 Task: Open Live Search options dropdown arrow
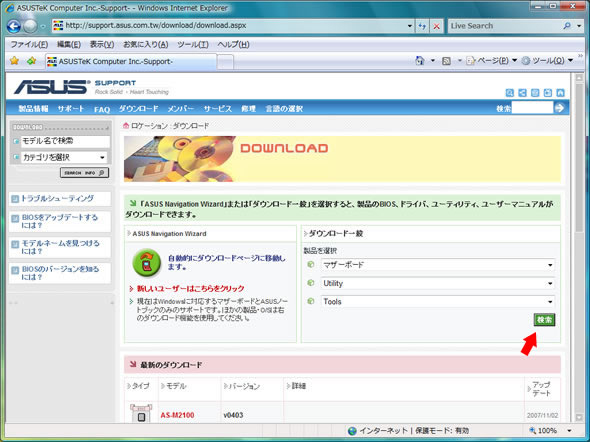tap(579, 26)
